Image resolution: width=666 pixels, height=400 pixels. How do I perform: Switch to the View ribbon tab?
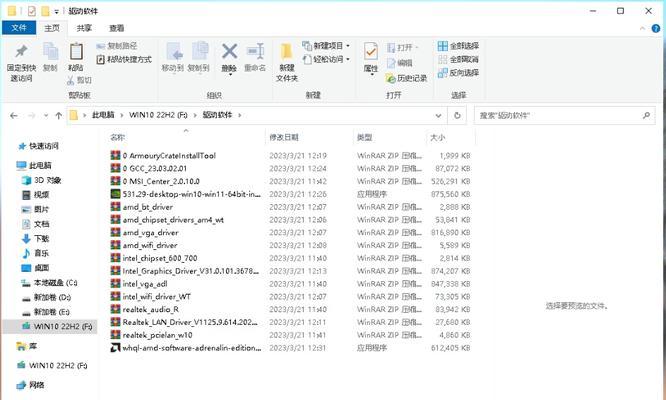click(116, 28)
